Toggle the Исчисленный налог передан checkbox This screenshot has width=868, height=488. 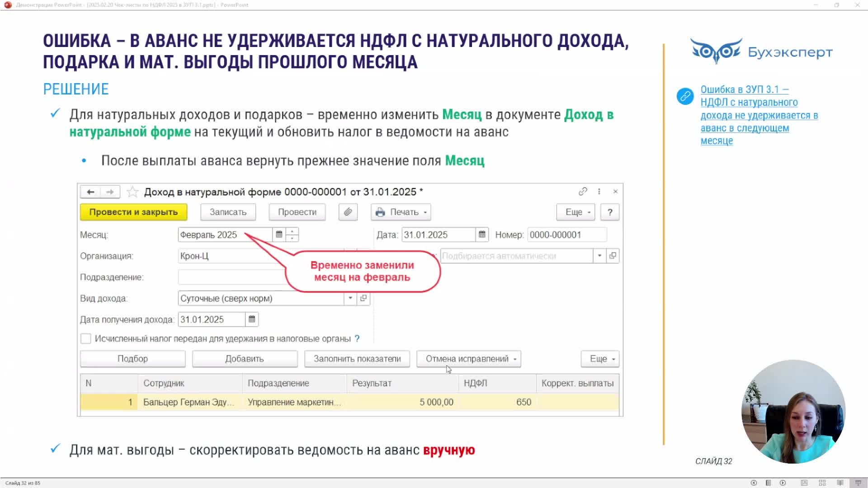tap(85, 338)
